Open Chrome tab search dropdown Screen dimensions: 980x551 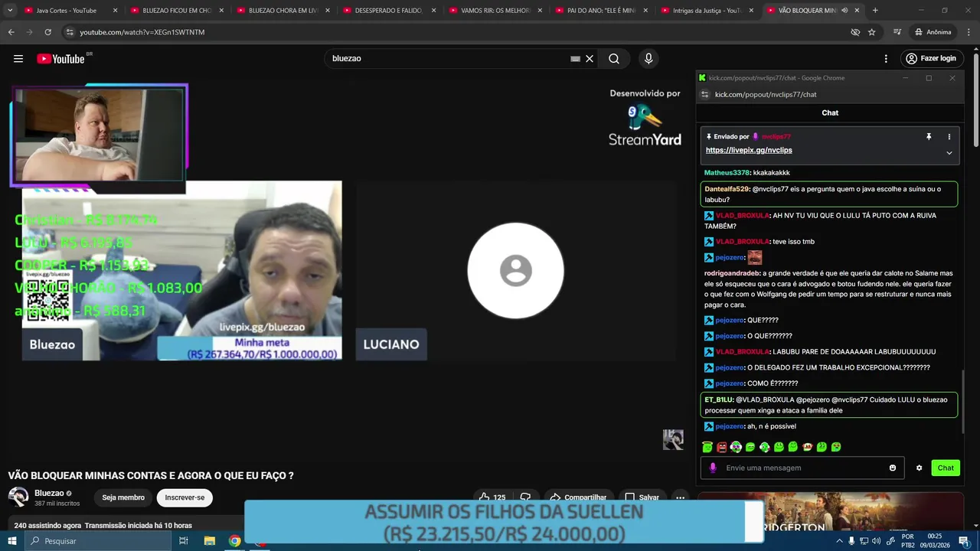(10, 11)
